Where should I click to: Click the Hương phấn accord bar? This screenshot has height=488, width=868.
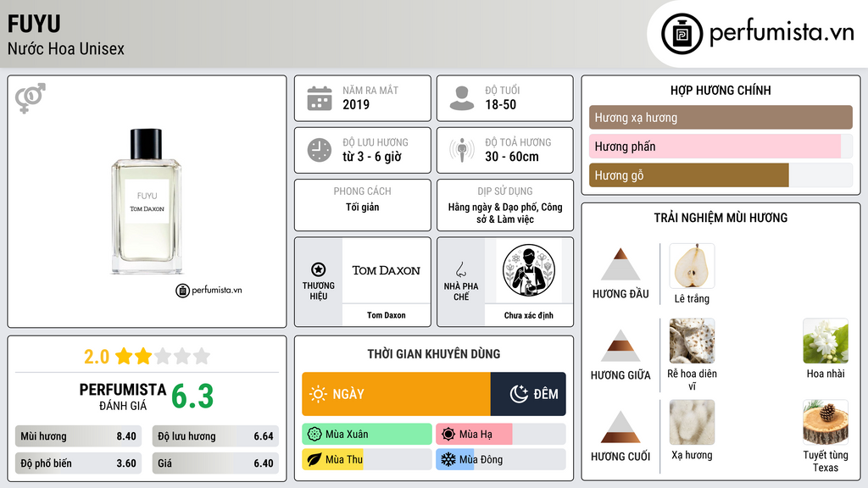tap(721, 146)
